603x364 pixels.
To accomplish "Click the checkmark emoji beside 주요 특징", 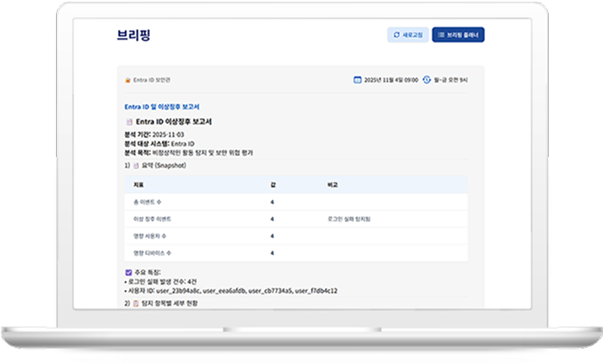I will point(128,272).
